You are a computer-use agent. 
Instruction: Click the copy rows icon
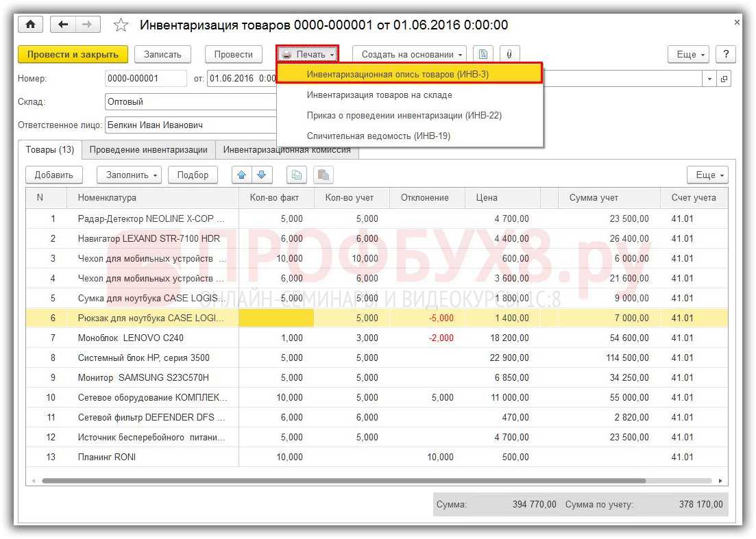pos(296,175)
